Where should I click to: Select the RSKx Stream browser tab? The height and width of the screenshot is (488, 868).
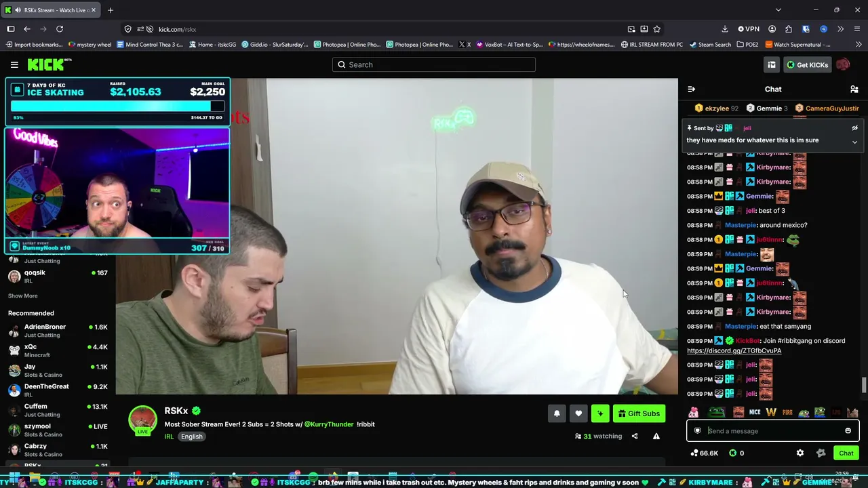point(51,10)
